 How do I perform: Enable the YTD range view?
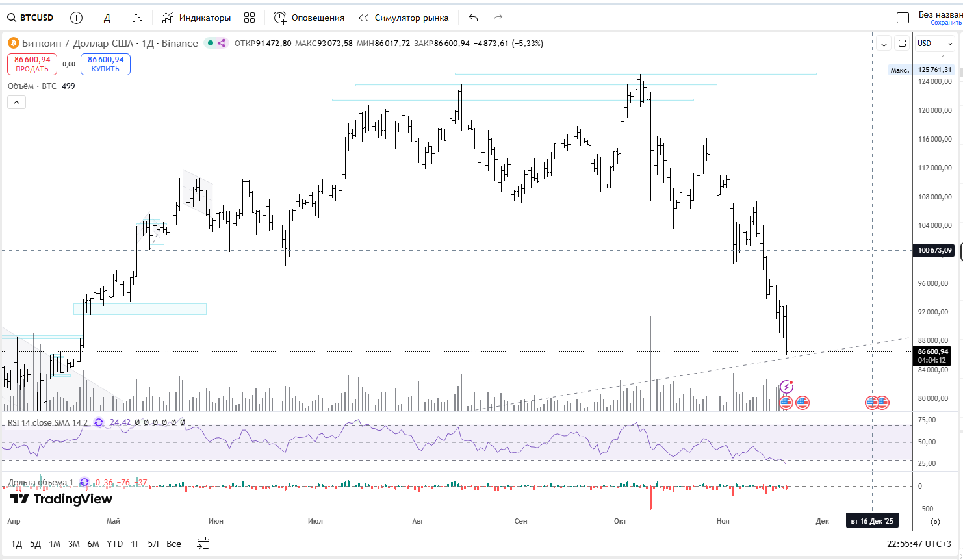[x=115, y=544]
